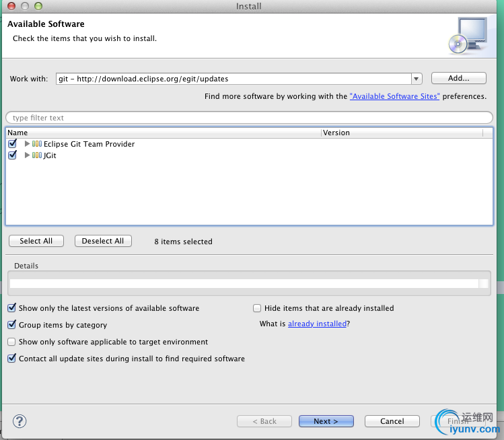Screen dimensions: 504x440
Task: Click the Deselect All button
Action: [x=103, y=241]
